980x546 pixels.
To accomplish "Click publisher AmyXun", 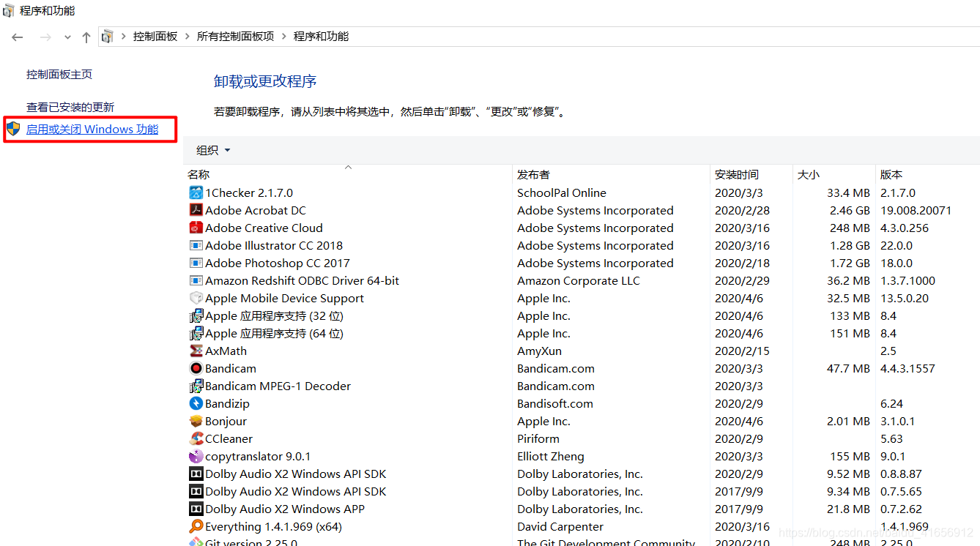I will pos(539,351).
